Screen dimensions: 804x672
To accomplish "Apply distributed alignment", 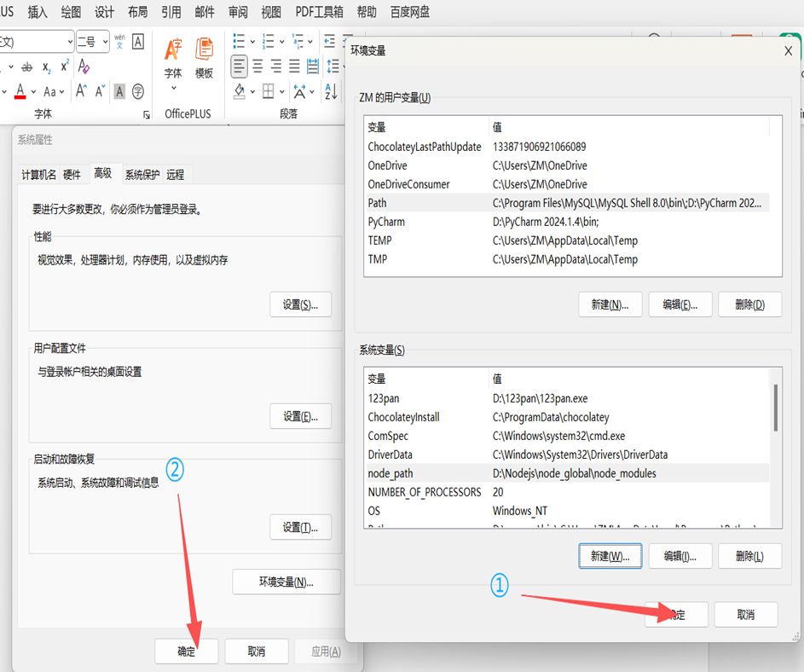I will click(x=312, y=67).
